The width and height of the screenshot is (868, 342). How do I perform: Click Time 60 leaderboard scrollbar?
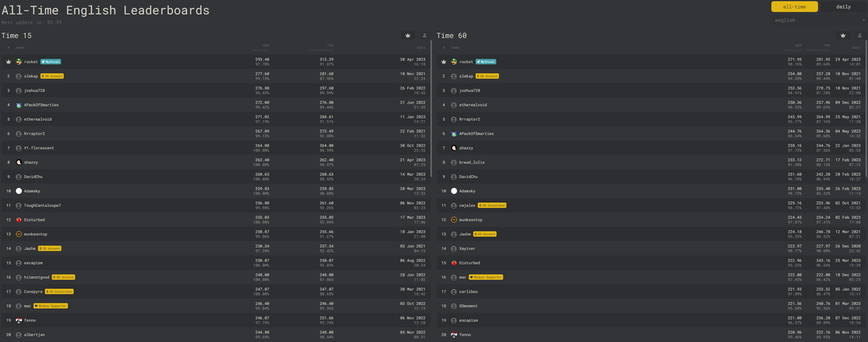tap(866, 116)
